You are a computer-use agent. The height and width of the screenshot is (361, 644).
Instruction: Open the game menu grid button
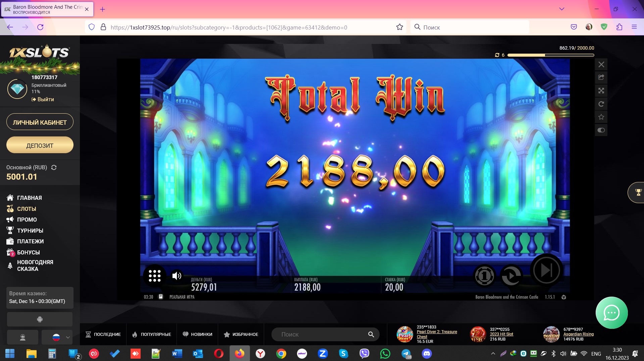tap(155, 276)
